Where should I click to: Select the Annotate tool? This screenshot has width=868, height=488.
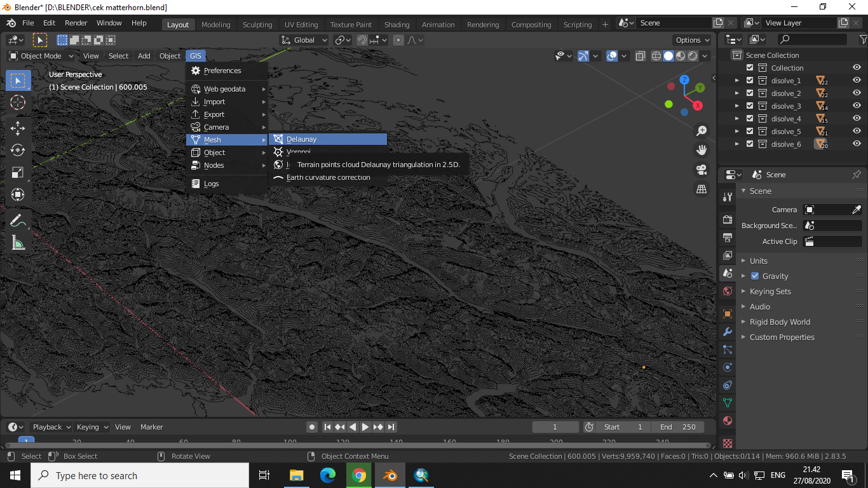(18, 220)
